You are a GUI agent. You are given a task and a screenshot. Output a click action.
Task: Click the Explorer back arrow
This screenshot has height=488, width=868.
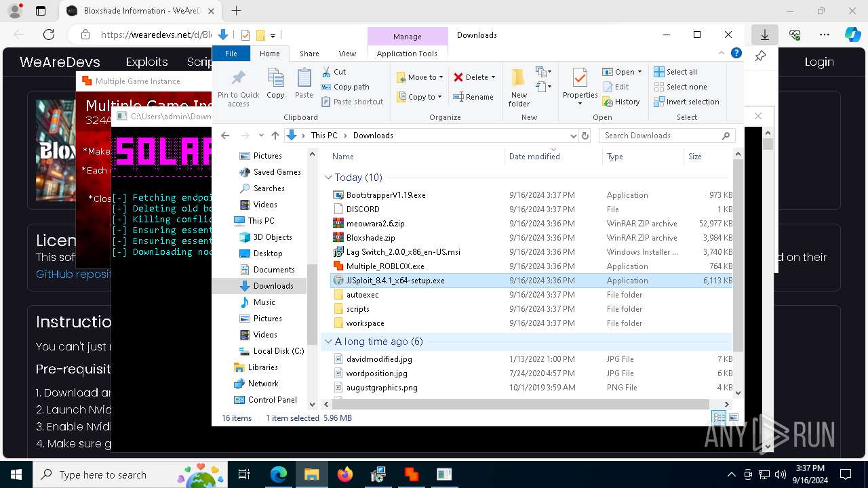[226, 136]
